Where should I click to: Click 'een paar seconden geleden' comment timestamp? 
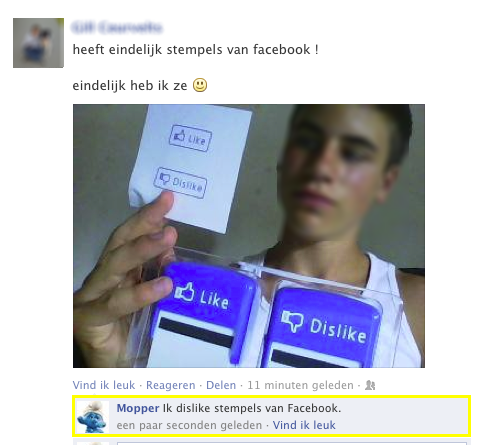pos(189,425)
